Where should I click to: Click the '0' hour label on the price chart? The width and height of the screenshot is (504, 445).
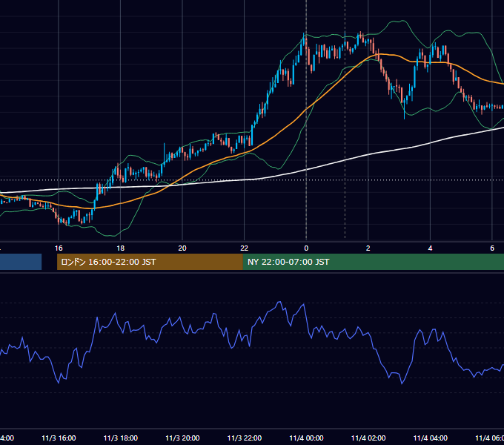pos(306,248)
